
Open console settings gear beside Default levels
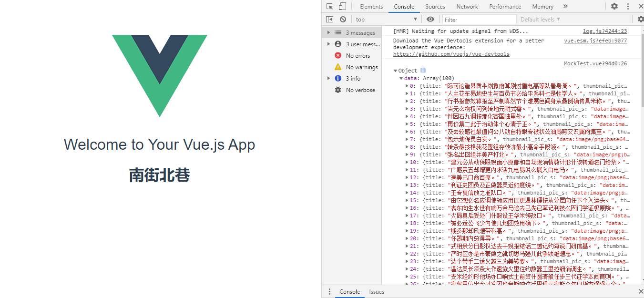pos(641,19)
